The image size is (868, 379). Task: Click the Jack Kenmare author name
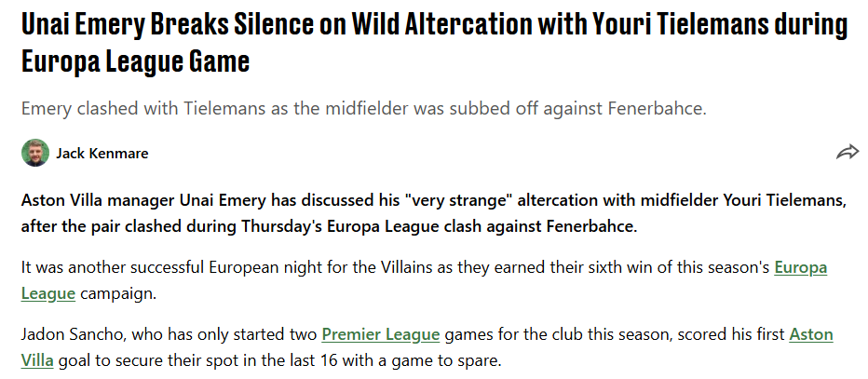(102, 154)
